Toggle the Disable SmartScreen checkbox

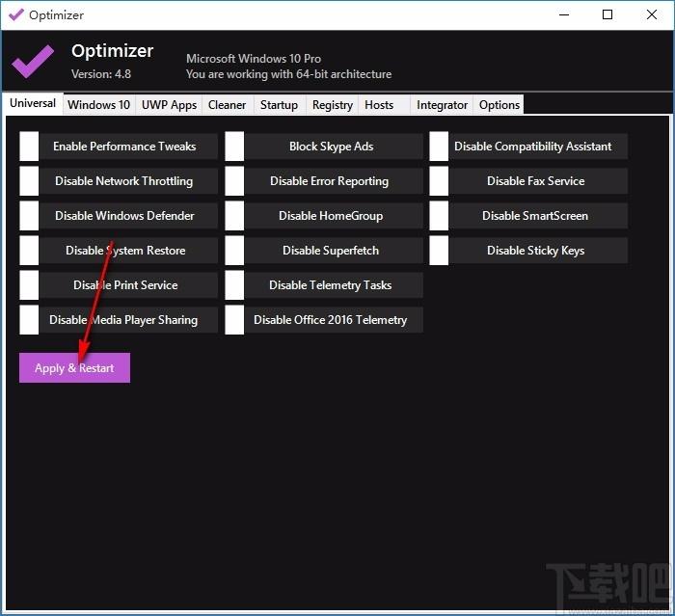click(439, 216)
